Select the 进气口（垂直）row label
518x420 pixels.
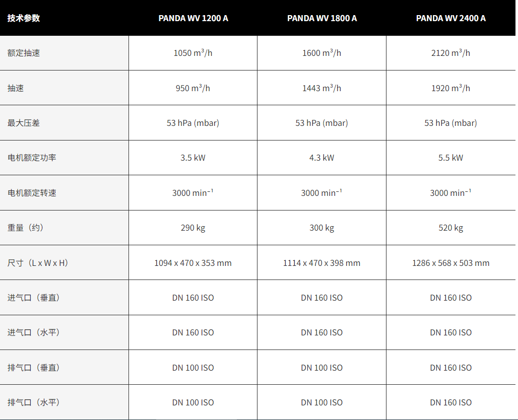click(x=64, y=298)
